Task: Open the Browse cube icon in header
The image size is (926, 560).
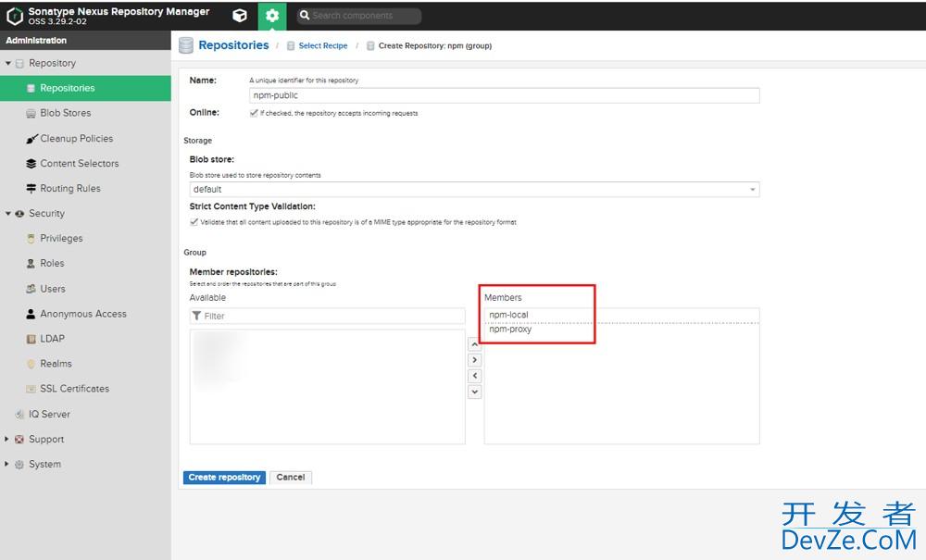Action: click(240, 16)
